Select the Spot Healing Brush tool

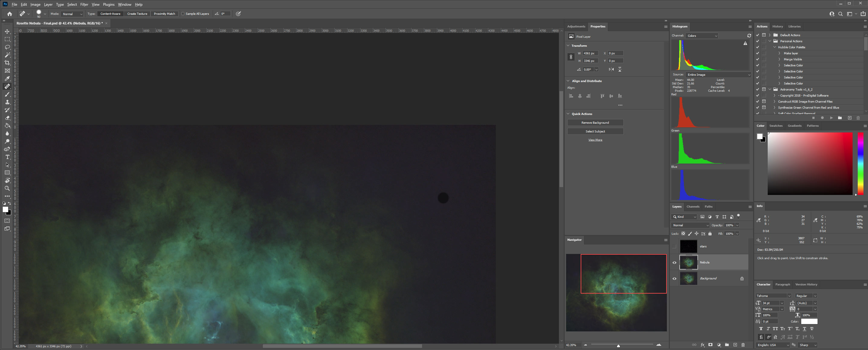[7, 86]
